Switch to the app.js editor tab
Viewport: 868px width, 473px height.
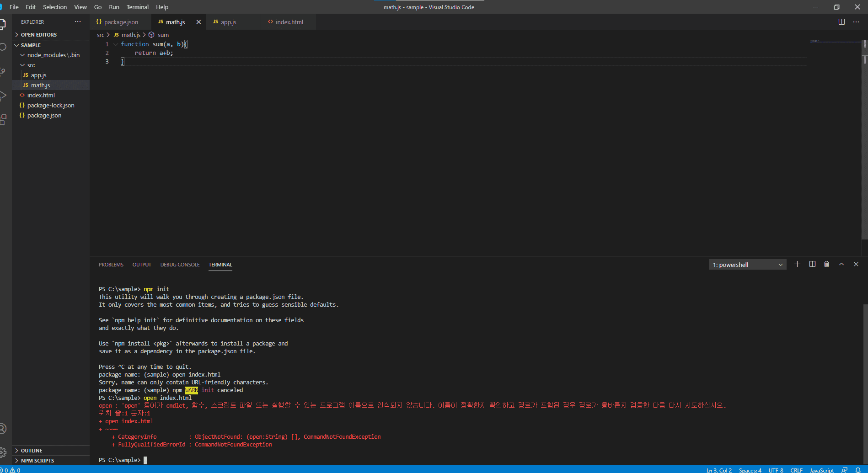pos(233,22)
